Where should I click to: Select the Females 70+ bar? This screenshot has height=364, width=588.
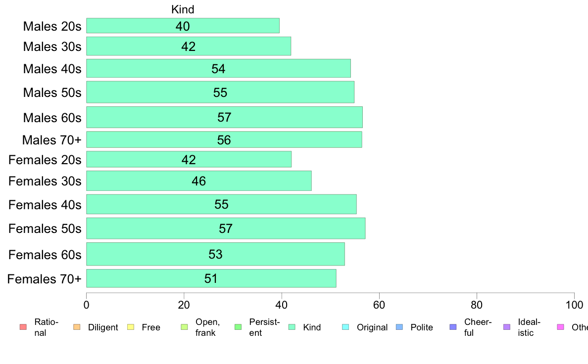[x=211, y=278]
